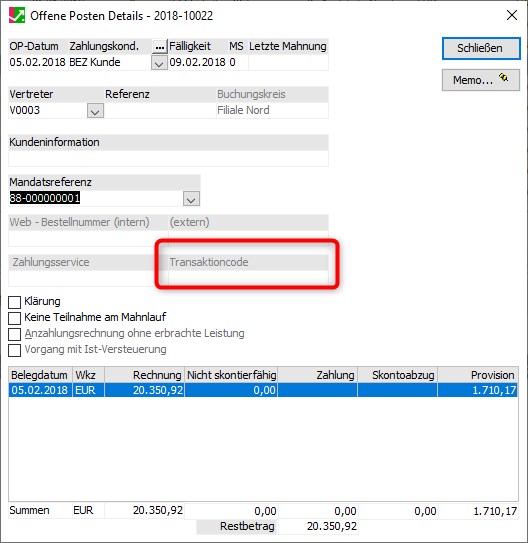Click the Provision column header

pyautogui.click(x=478, y=375)
